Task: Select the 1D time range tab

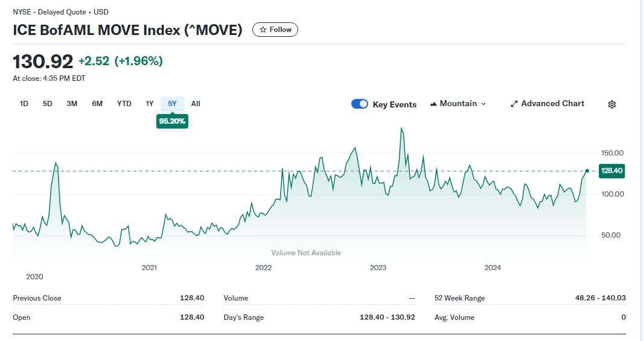Action: point(24,104)
